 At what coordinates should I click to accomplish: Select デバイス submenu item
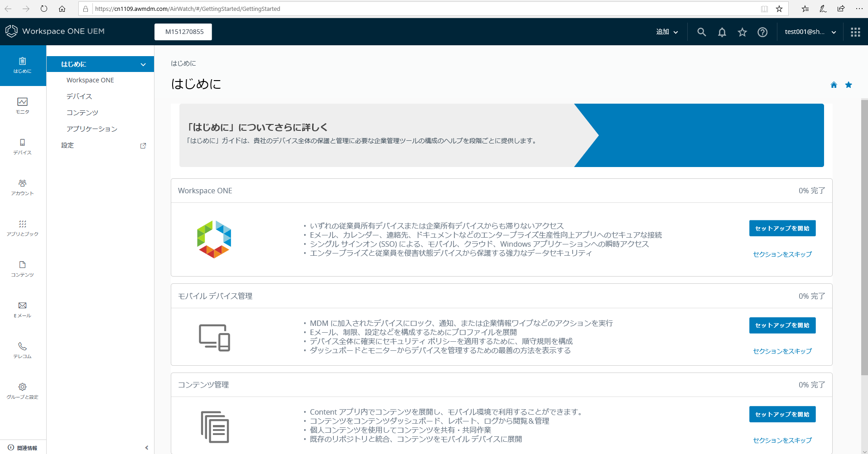coord(79,96)
